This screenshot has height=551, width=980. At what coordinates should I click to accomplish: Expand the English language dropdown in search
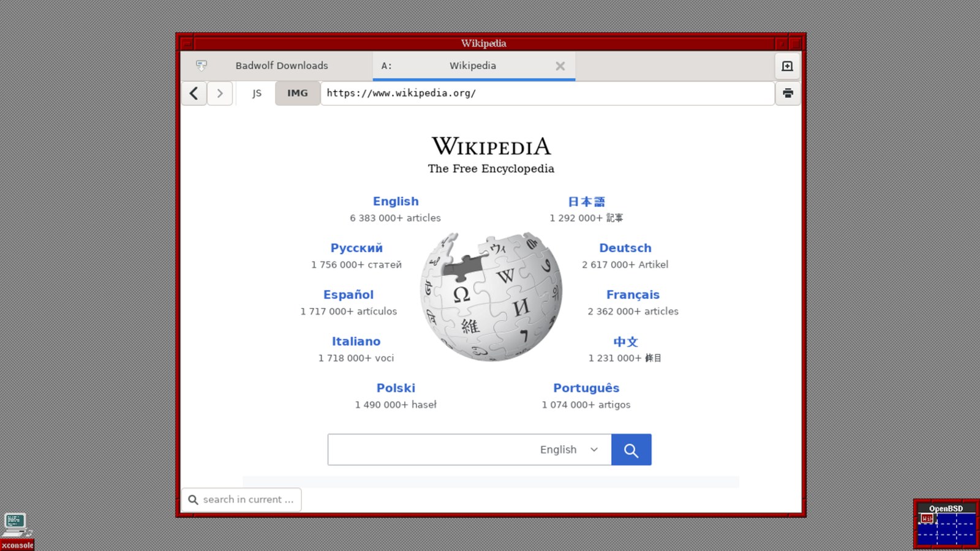click(x=569, y=449)
